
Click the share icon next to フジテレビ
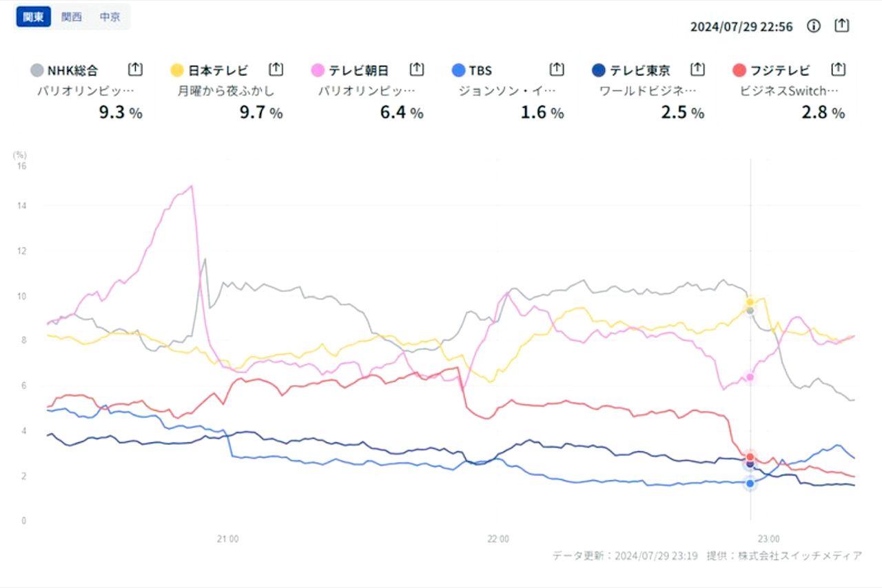coord(838,69)
